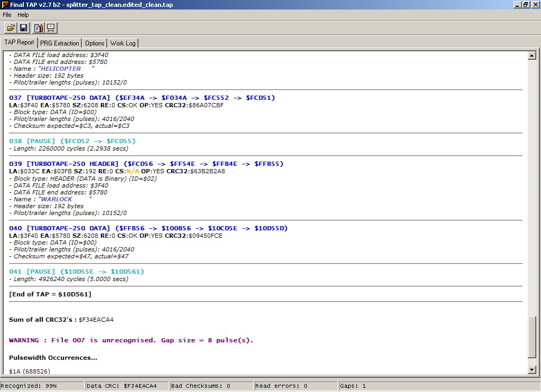Click the open file folder icon
Image resolution: width=541 pixels, height=392 pixels.
pyautogui.click(x=11, y=28)
